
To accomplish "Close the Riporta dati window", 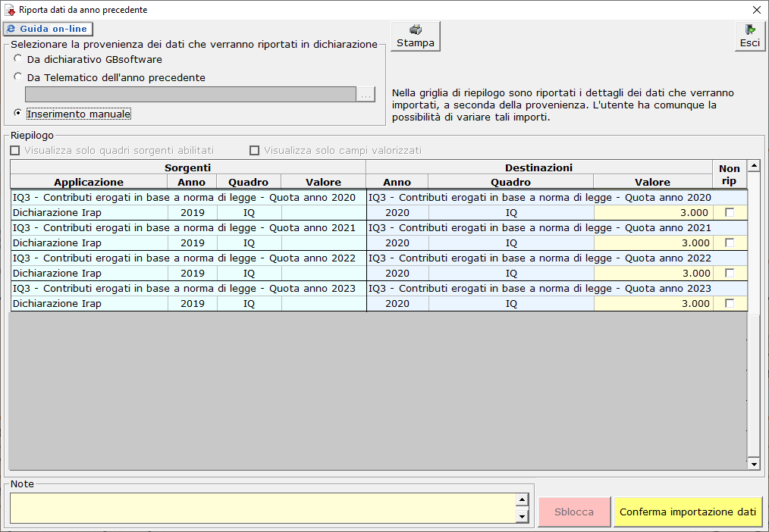I will coord(756,10).
